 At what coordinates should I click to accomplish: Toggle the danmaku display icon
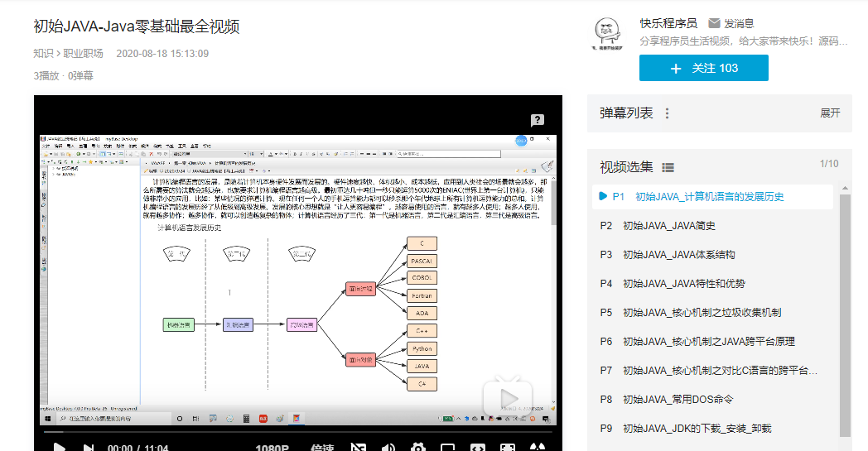pos(358,447)
